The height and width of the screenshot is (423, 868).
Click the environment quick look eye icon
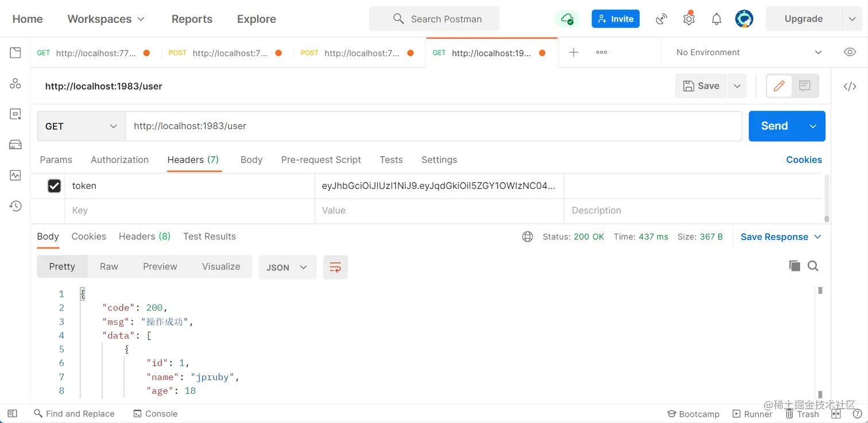[850, 52]
